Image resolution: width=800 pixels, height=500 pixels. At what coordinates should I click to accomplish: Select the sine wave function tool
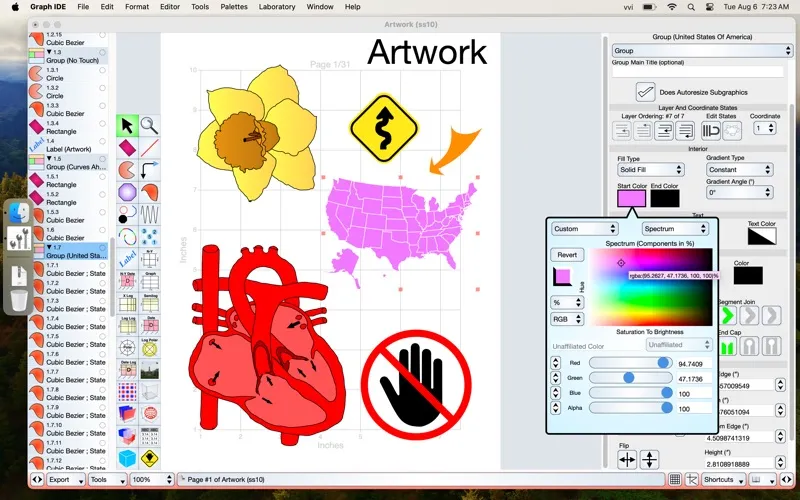[149, 214]
